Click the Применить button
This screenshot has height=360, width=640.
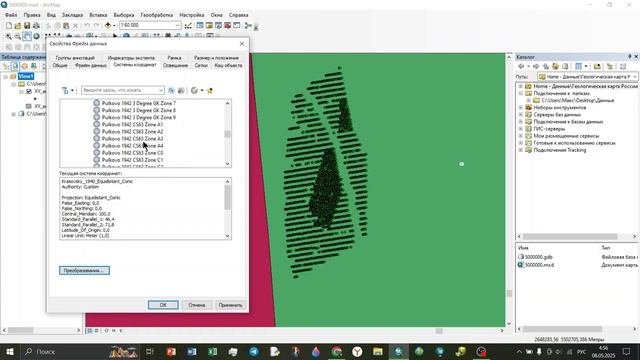[230, 305]
